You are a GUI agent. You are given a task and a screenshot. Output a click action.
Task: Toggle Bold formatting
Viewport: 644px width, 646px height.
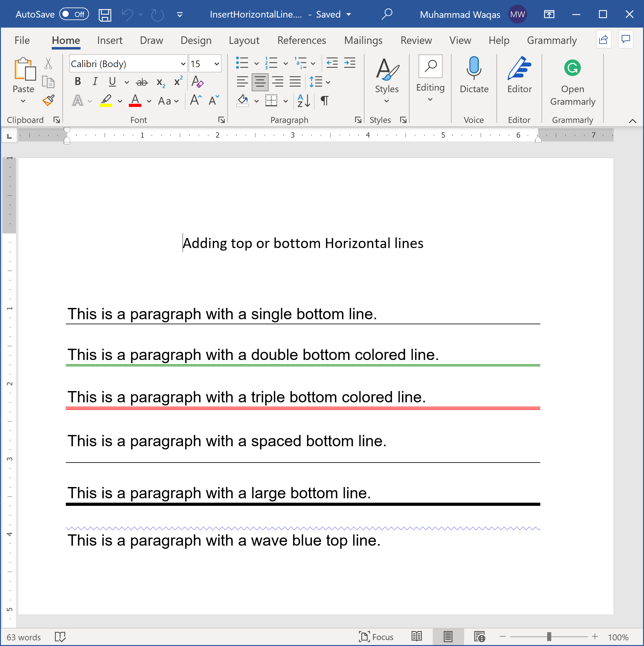coord(77,82)
